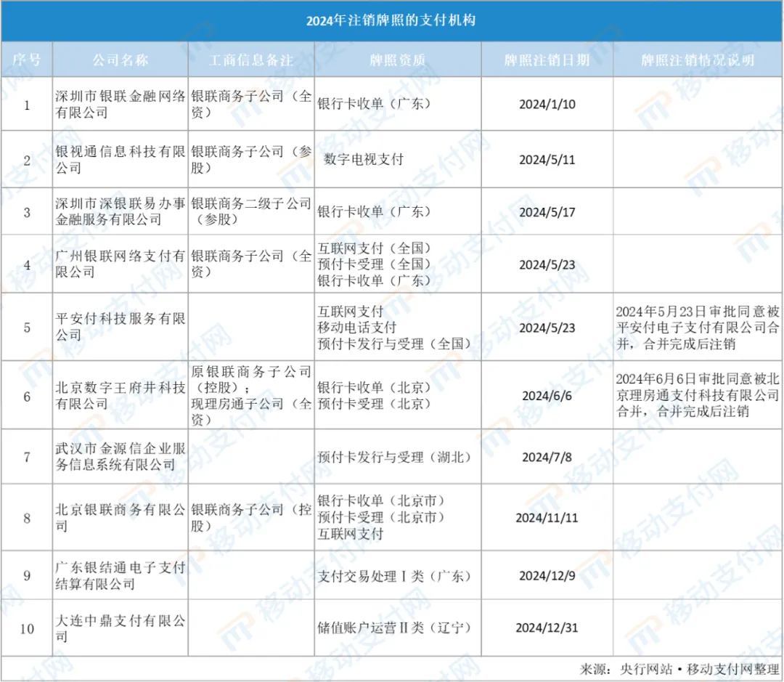Image resolution: width=784 pixels, height=682 pixels.
Task: Click company name 深圳市银联金融网络有限公司
Action: [120, 104]
